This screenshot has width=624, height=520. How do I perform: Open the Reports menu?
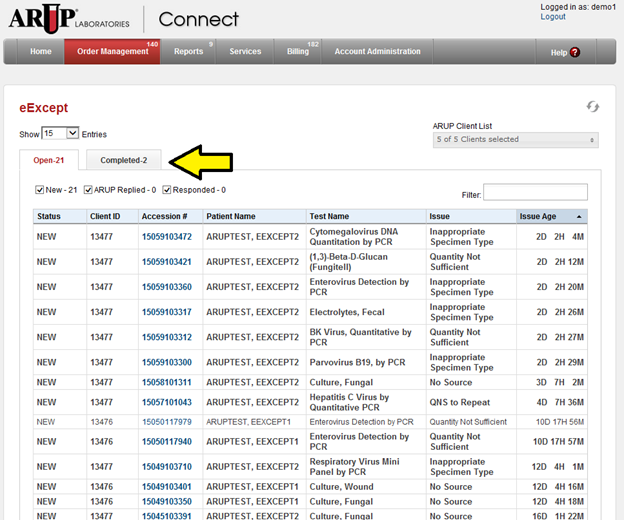click(188, 51)
